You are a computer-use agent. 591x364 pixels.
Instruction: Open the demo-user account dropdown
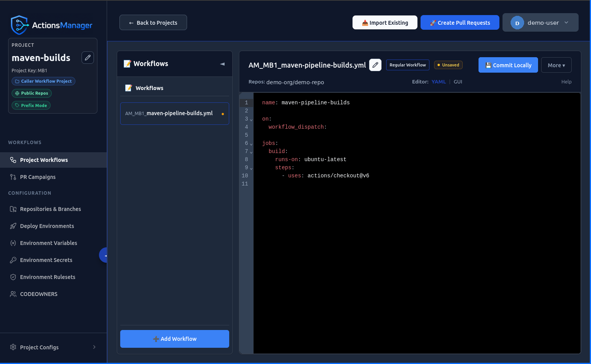point(540,22)
